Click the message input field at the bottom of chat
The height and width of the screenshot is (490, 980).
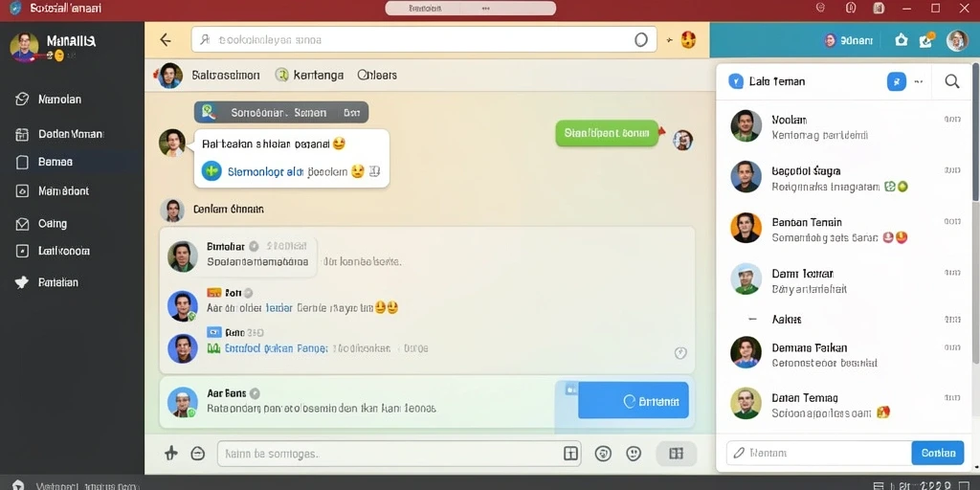coord(388,454)
